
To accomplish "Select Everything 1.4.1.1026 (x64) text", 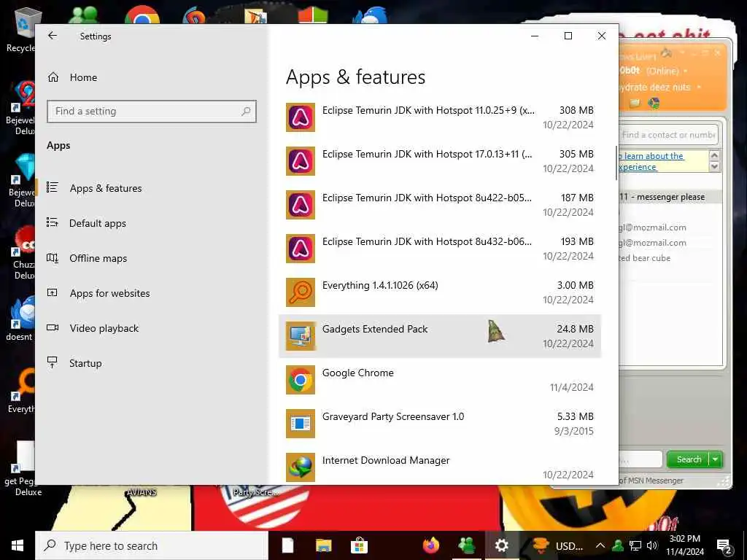I will [380, 285].
